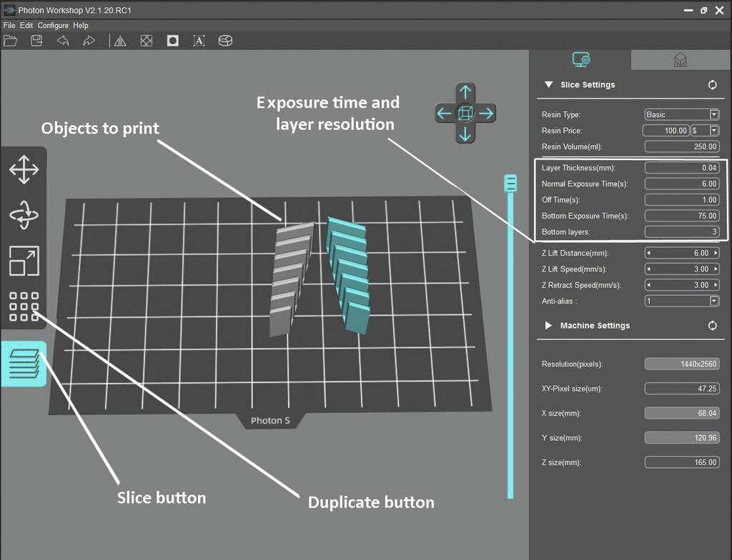Reset Slice Settings with refresh icon

(x=713, y=85)
